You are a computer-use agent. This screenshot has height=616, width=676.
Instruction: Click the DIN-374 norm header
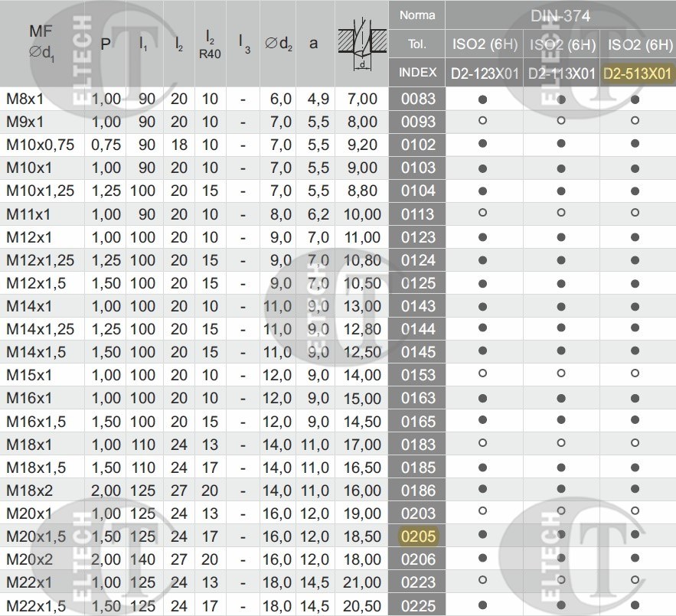click(560, 15)
